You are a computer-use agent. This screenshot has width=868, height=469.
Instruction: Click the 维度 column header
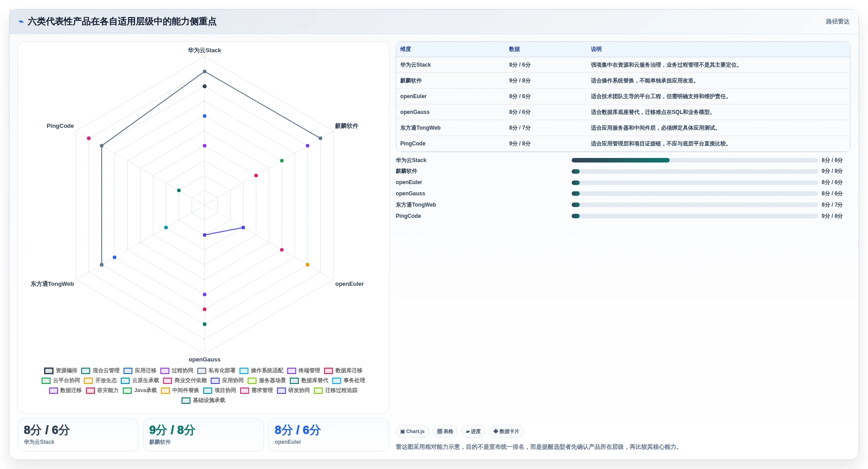pyautogui.click(x=406, y=49)
